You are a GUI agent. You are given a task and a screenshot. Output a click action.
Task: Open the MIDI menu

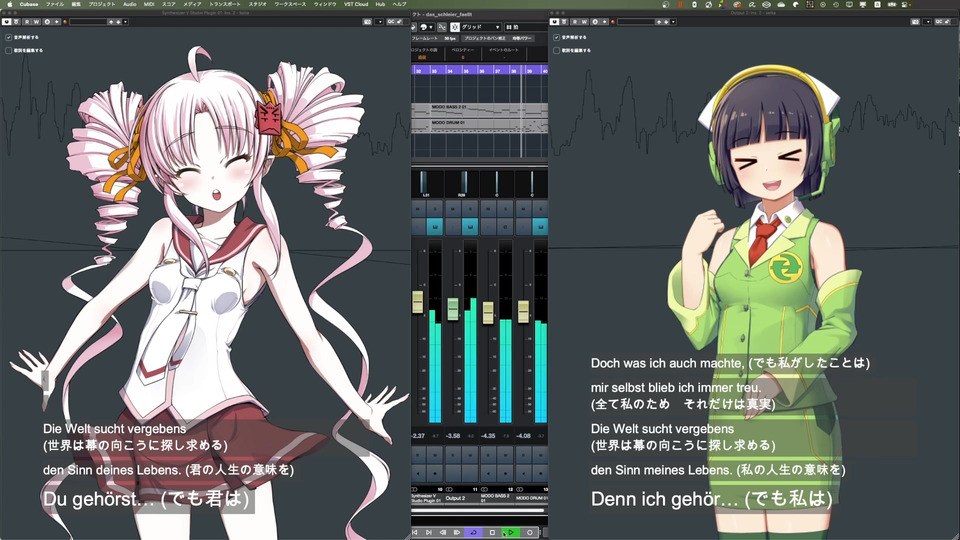(149, 4)
